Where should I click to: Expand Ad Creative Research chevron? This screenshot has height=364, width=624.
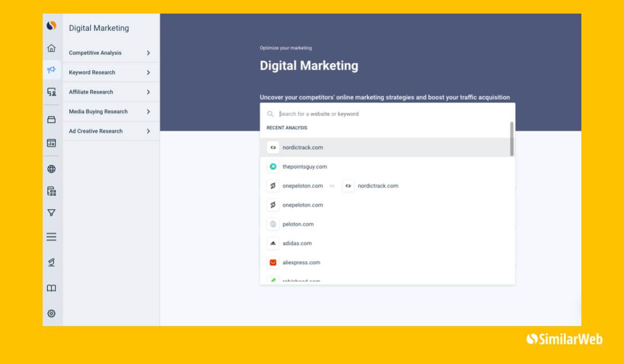pos(148,131)
